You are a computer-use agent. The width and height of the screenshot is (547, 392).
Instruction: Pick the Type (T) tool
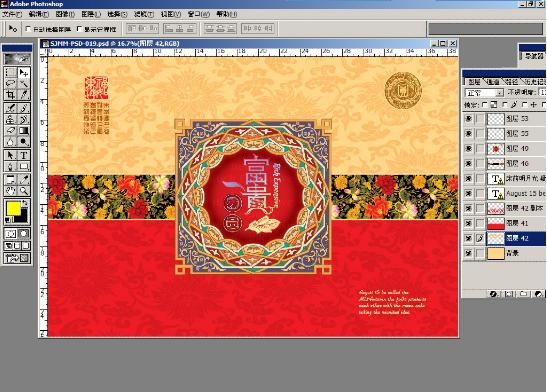[x=24, y=155]
